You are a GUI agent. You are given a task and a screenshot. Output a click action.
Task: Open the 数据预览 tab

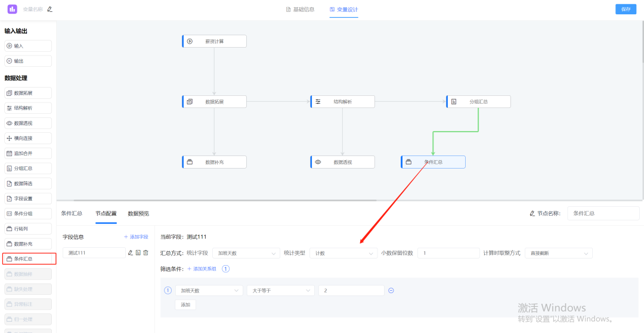(138, 213)
